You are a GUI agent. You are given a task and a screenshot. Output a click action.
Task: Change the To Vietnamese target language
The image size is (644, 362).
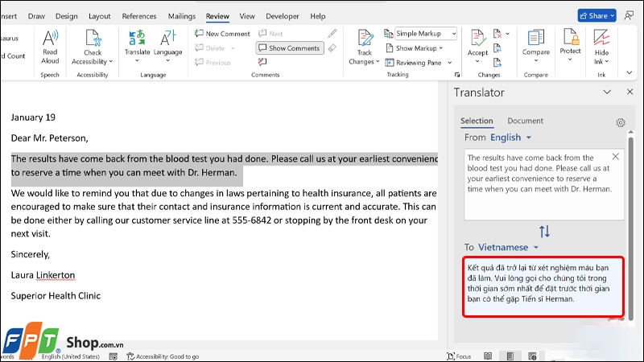click(x=508, y=248)
